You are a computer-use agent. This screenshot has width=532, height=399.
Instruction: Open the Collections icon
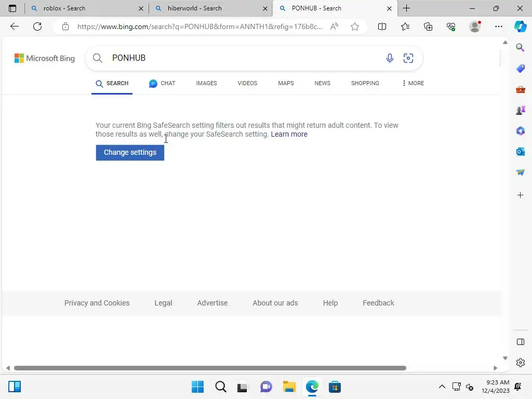428,26
